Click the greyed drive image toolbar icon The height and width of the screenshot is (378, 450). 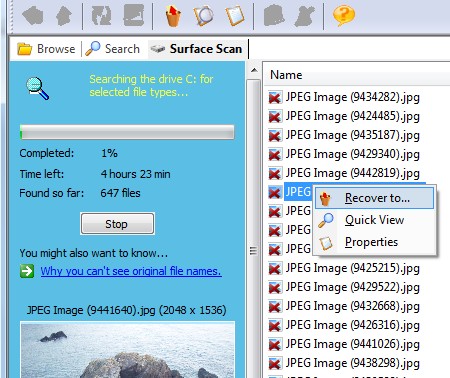click(x=134, y=15)
